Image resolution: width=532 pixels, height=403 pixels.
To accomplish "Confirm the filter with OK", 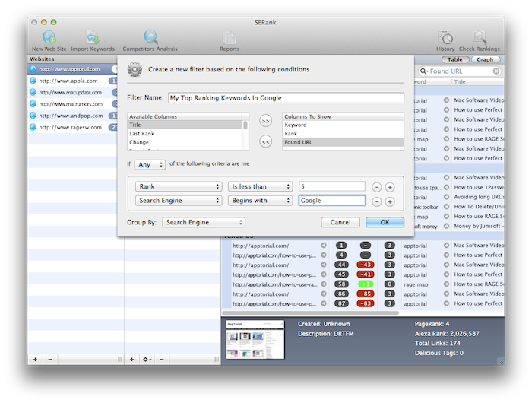I will pyautogui.click(x=385, y=222).
